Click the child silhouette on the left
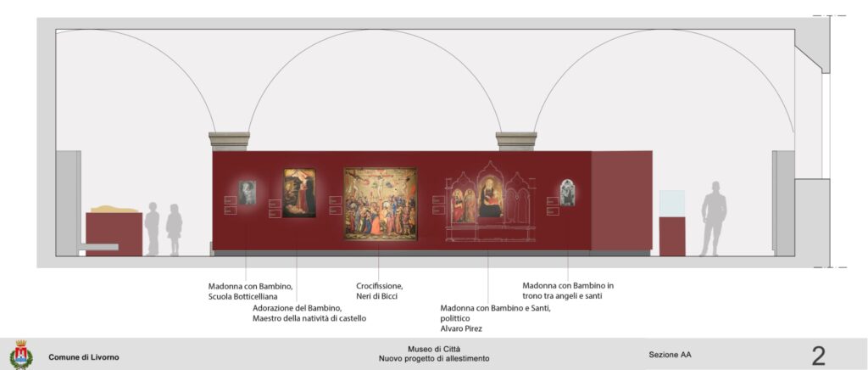This screenshot has height=370, width=868. point(174,229)
